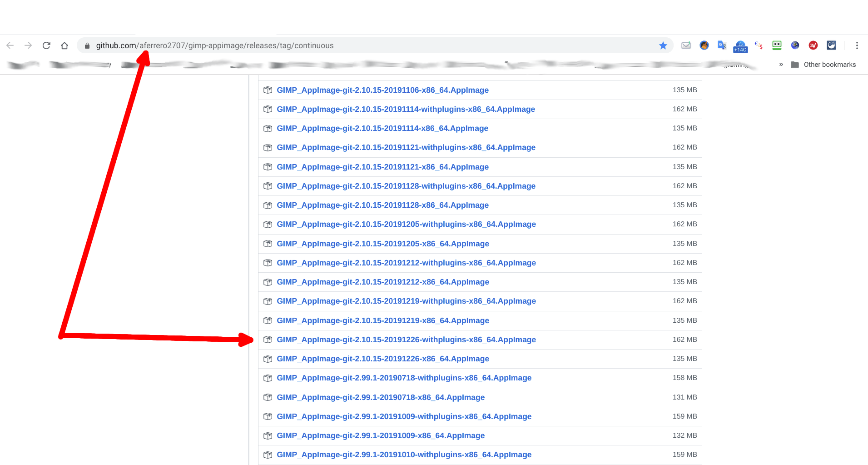Open the globe extension icon
The image size is (868, 465).
pos(795,45)
